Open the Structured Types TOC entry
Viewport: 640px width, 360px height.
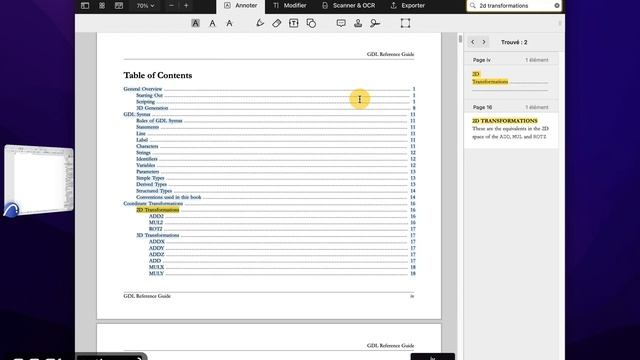click(x=154, y=191)
